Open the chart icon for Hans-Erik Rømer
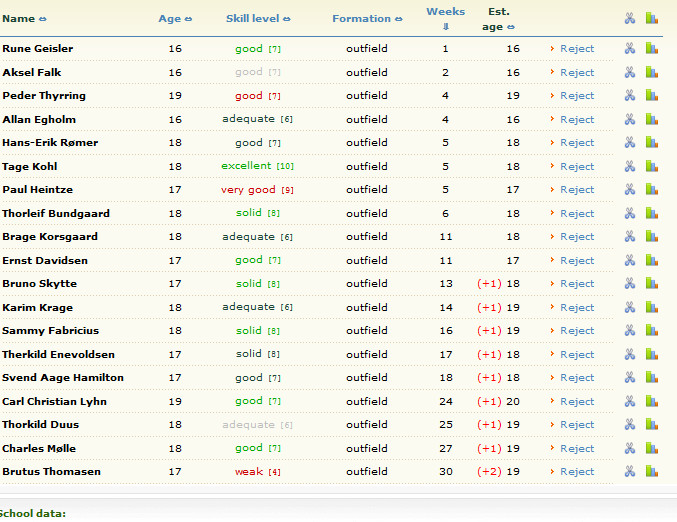 tap(652, 142)
